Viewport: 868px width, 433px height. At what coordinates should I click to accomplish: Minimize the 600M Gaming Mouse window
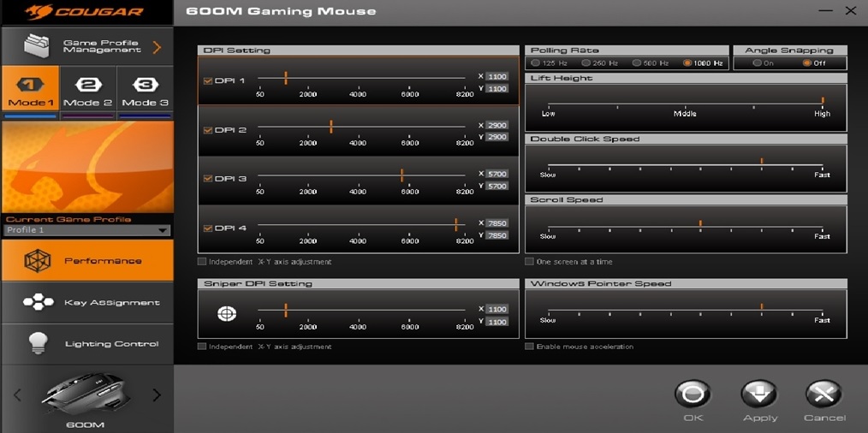825,11
